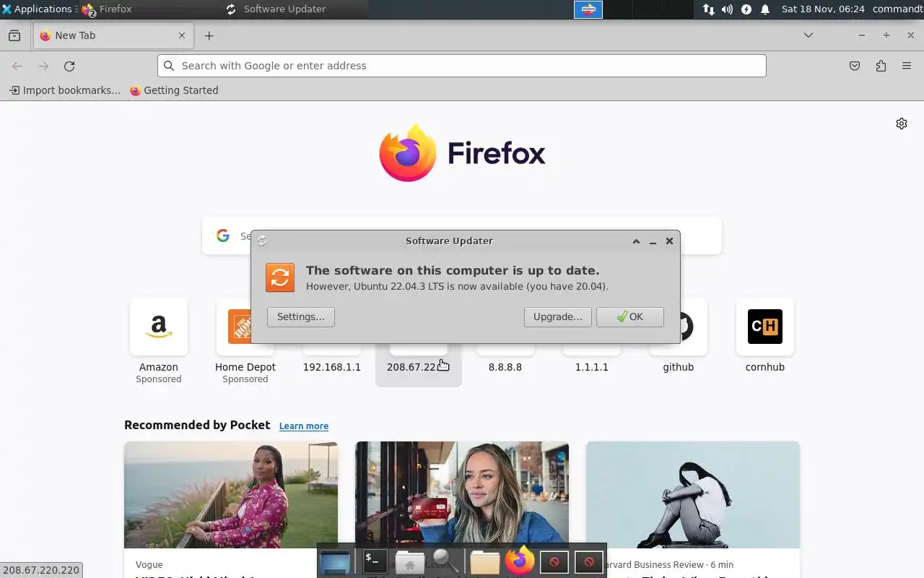The height and width of the screenshot is (578, 924).
Task: Open new tab personalize gear icon
Action: pos(902,124)
